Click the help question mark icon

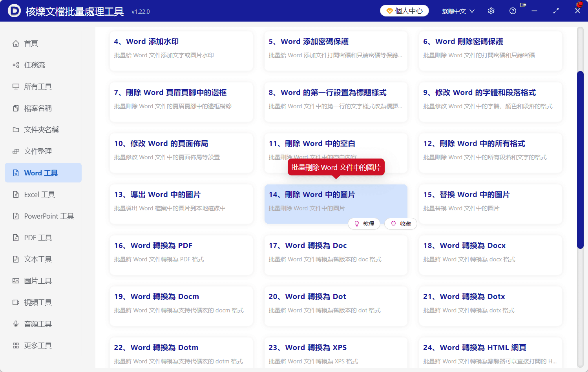pyautogui.click(x=513, y=11)
